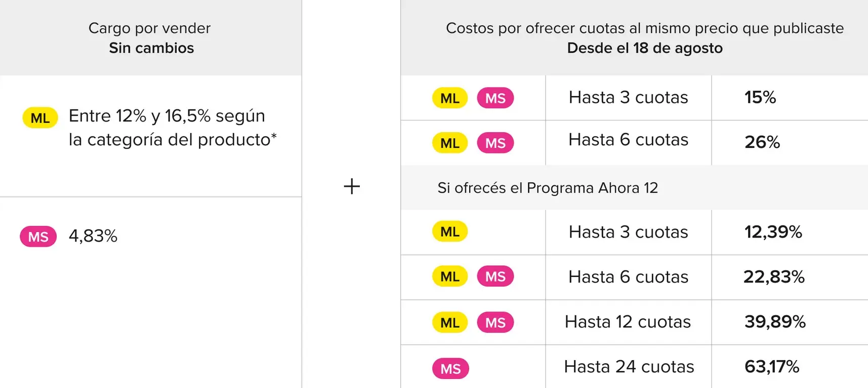Screen dimensions: 868x388
Task: Click ML badge in the 15% row
Action: [x=450, y=98]
